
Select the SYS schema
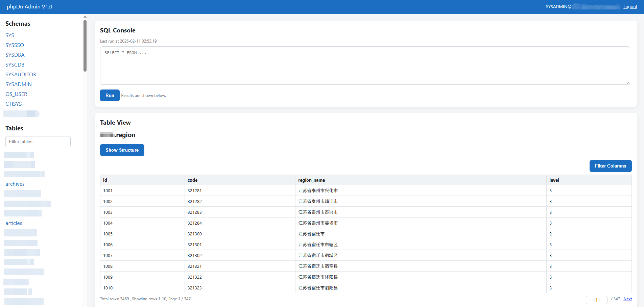tap(10, 35)
